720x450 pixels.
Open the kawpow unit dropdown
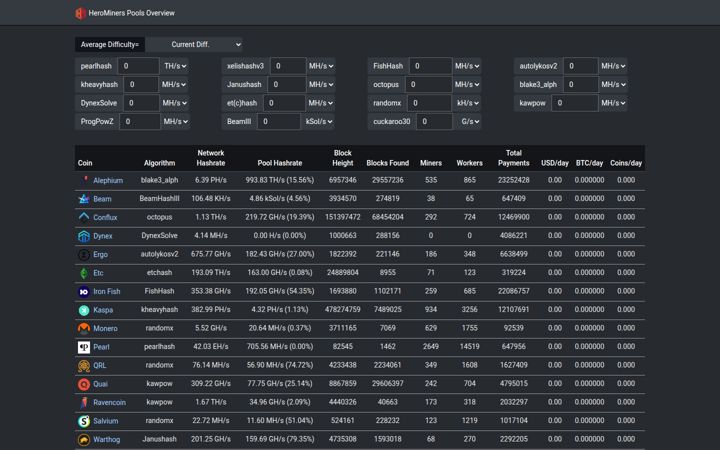613,103
